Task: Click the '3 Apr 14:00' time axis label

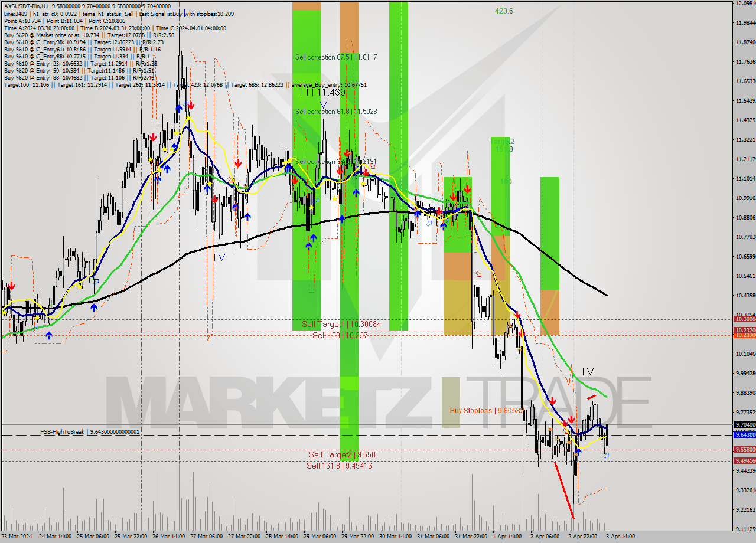Action: click(620, 537)
